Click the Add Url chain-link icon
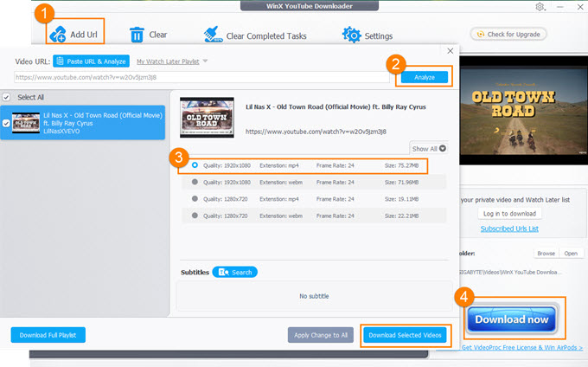Viewport: 588px width, 367px height. (x=58, y=34)
